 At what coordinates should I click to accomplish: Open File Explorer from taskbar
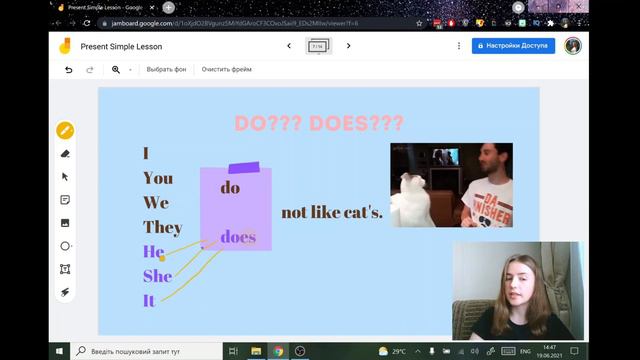click(256, 351)
